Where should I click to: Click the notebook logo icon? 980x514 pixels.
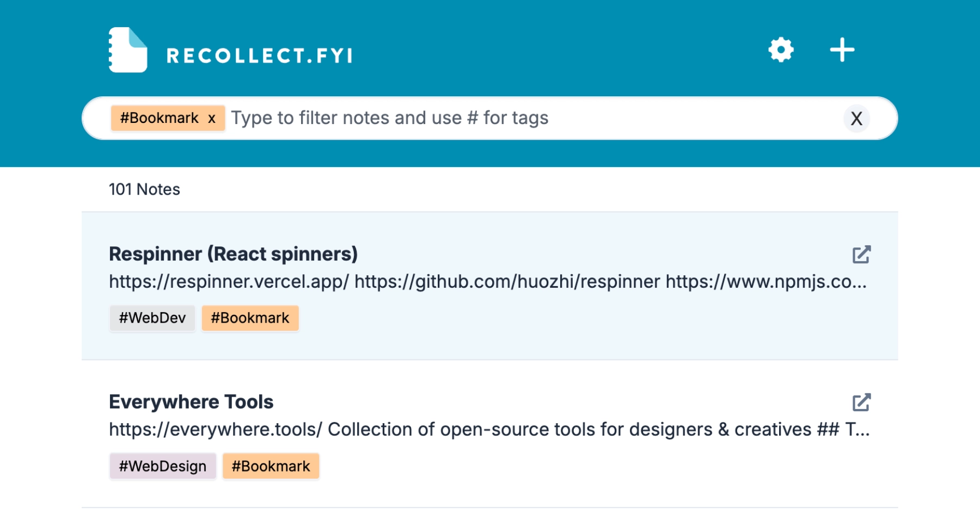(x=128, y=50)
